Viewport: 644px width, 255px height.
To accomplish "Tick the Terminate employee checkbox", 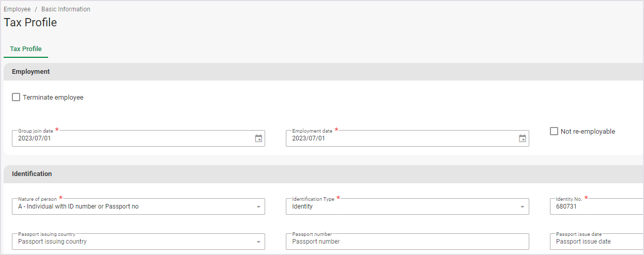I will (x=16, y=97).
